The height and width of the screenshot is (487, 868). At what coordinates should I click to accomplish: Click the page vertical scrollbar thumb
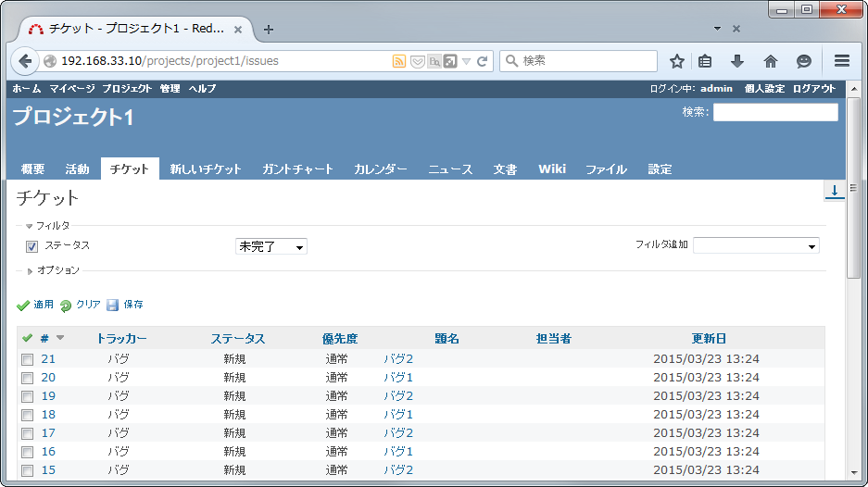(x=853, y=188)
